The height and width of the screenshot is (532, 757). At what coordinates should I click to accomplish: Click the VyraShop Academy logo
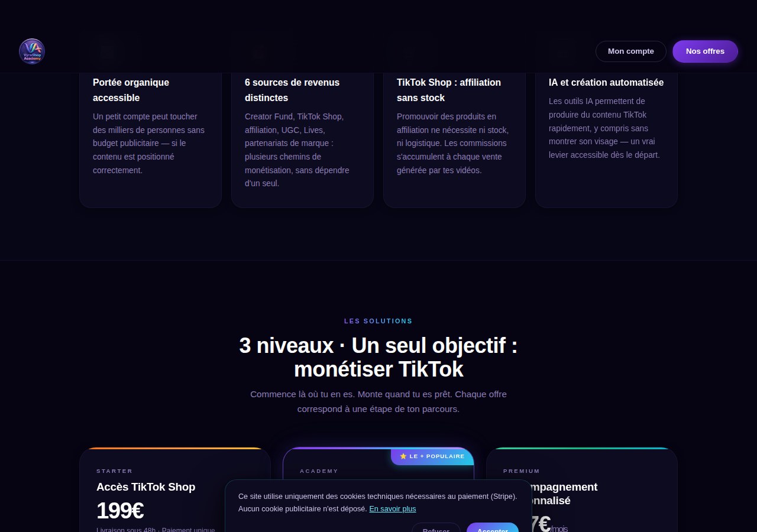coord(32,51)
